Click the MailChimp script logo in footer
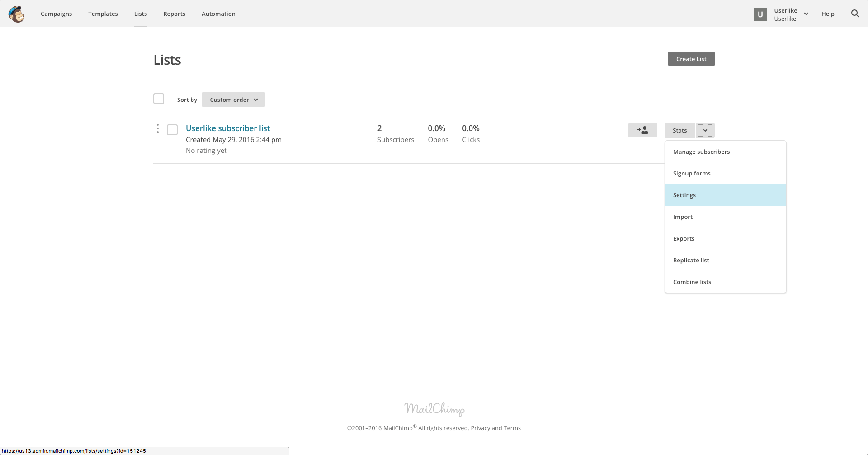This screenshot has width=868, height=455. point(434,409)
